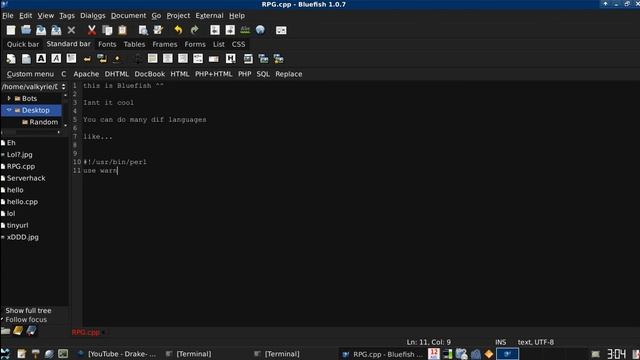Cut the selection with the scissors icon
Image resolution: width=640 pixels, height=360 pixels.
coord(91,30)
